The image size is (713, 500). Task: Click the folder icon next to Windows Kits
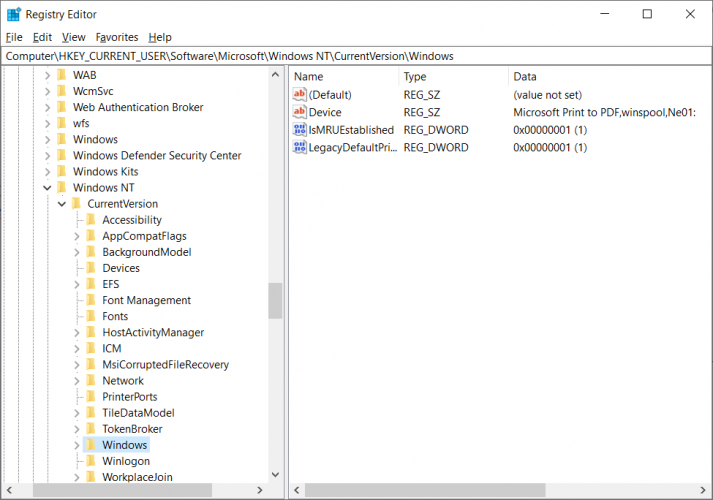(62, 171)
